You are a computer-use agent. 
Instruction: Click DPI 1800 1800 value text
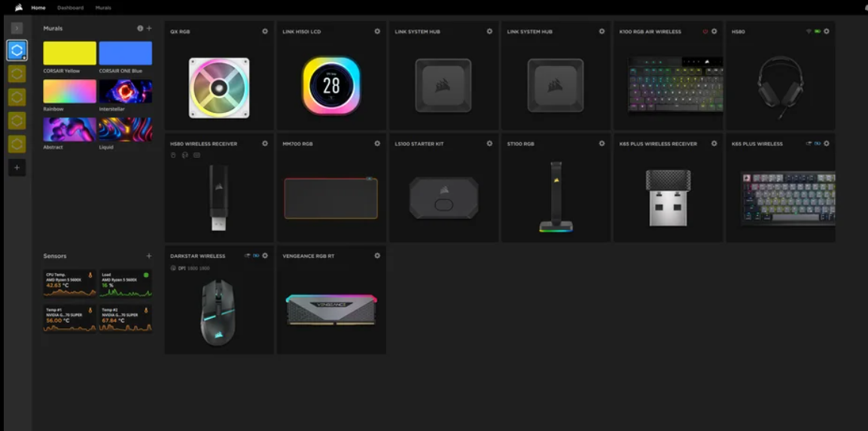(193, 269)
